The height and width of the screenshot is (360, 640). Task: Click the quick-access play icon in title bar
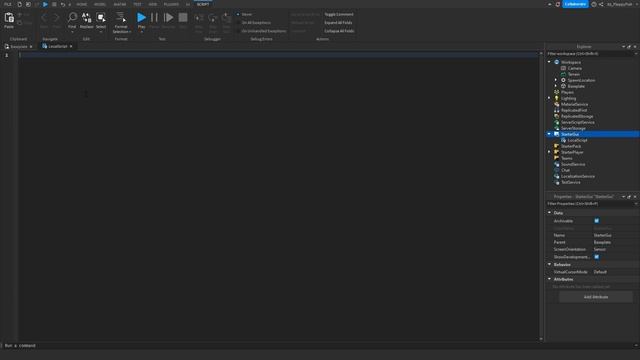pyautogui.click(x=45, y=4)
